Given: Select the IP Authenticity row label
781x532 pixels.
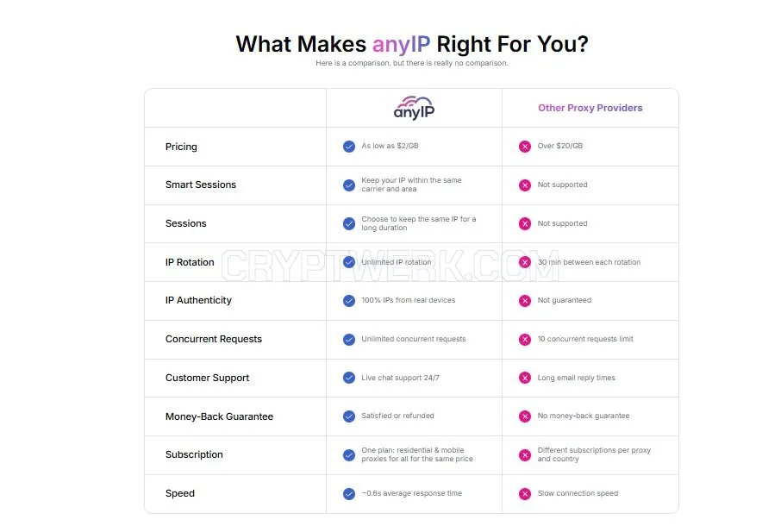Looking at the screenshot, I should point(199,300).
